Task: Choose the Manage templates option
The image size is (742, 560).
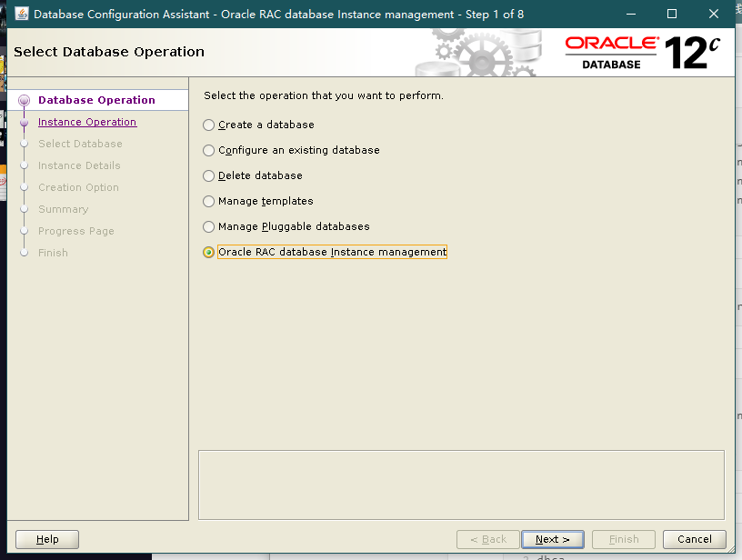Action: [x=209, y=201]
